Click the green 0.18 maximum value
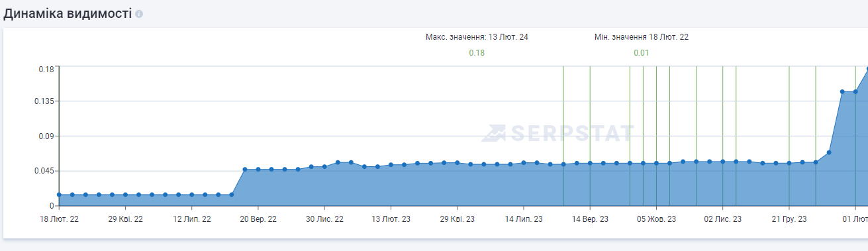The width and height of the screenshot is (868, 251). pyautogui.click(x=477, y=53)
